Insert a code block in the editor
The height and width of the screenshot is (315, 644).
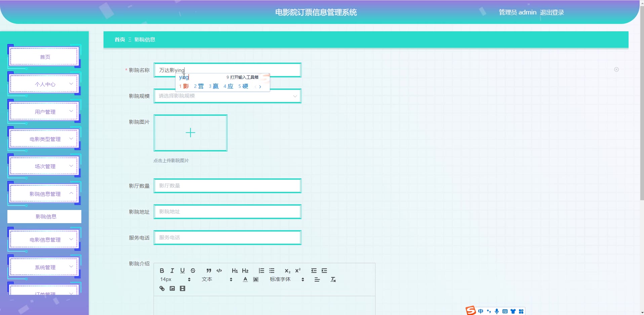[219, 271]
